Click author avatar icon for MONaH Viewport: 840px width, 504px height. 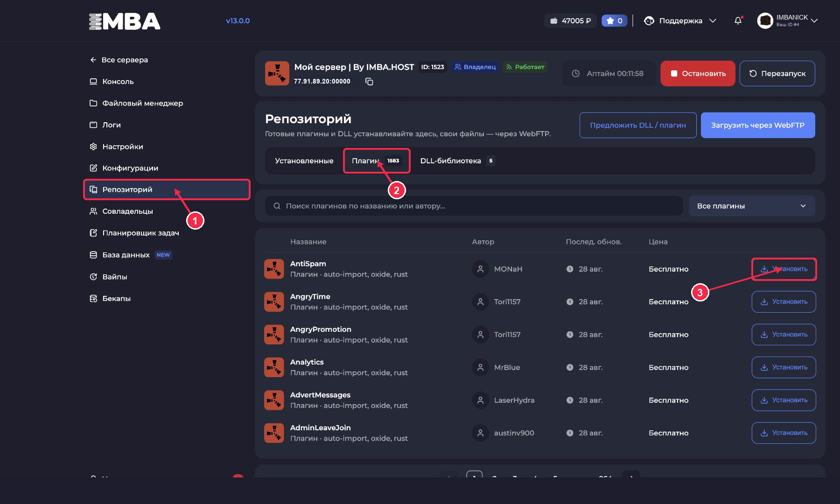(x=480, y=269)
